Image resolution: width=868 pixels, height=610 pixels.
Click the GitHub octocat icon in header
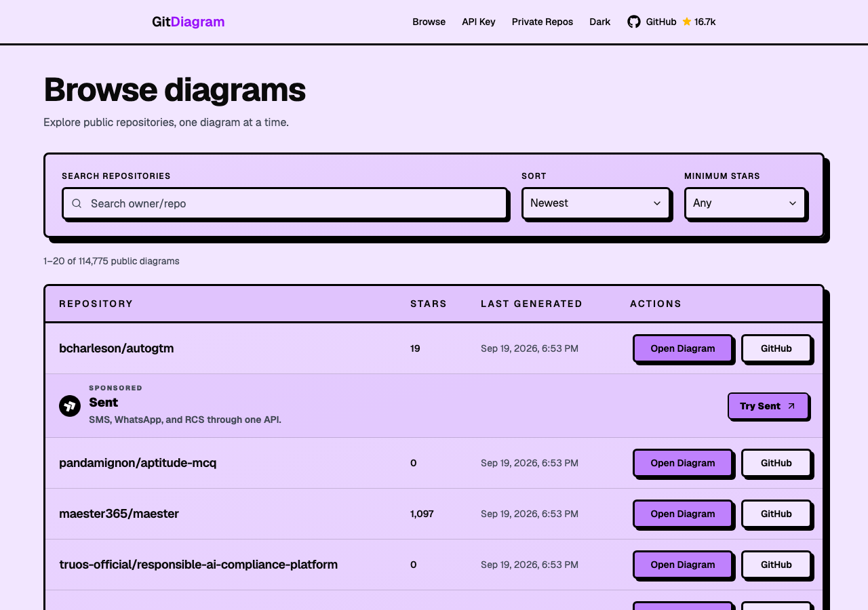[x=633, y=22]
